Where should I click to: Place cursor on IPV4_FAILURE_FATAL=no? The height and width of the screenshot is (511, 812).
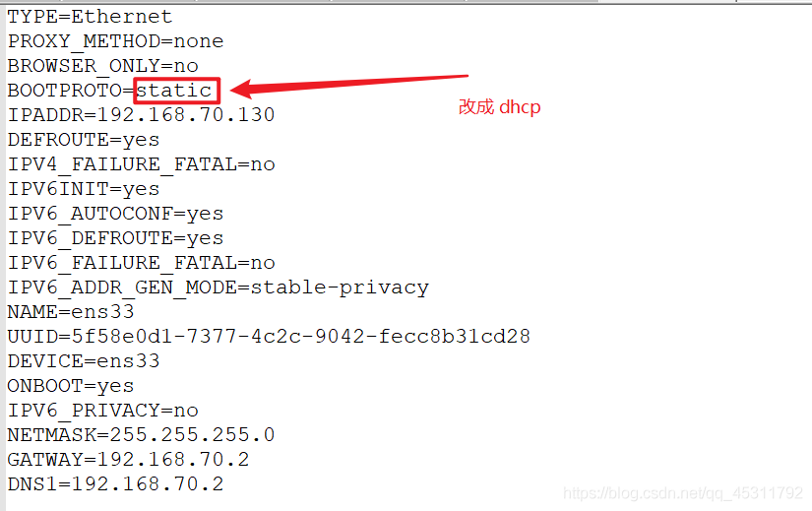tap(141, 164)
